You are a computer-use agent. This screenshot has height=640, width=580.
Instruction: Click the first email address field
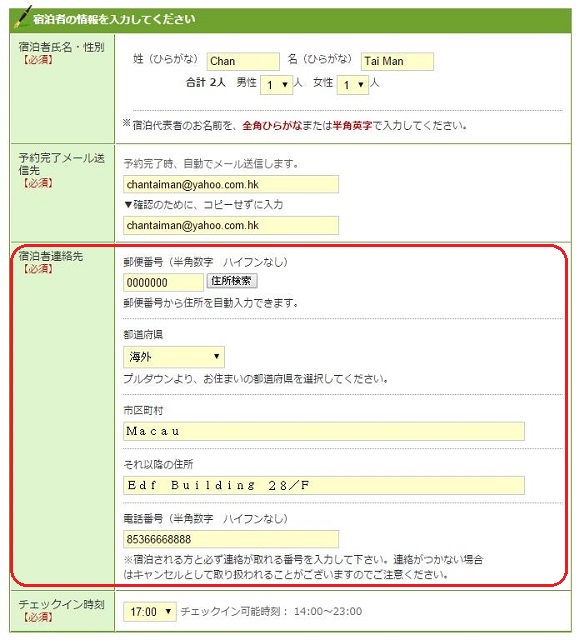[231, 184]
